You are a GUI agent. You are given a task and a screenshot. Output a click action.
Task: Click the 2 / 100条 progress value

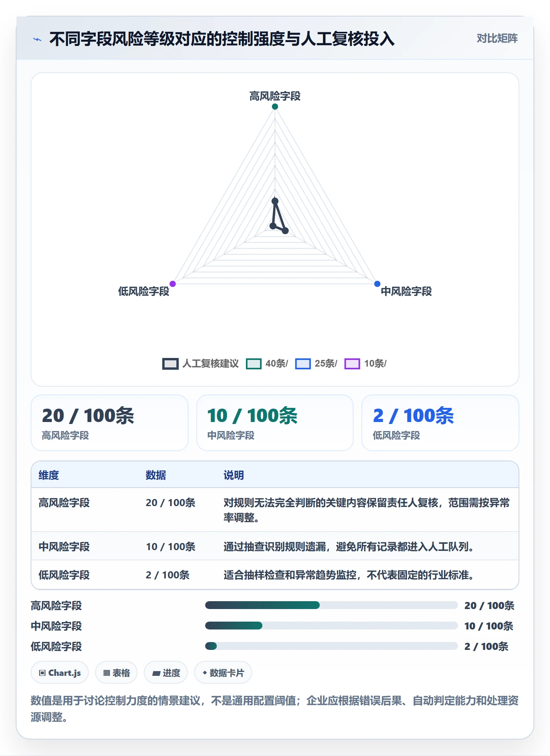click(486, 646)
